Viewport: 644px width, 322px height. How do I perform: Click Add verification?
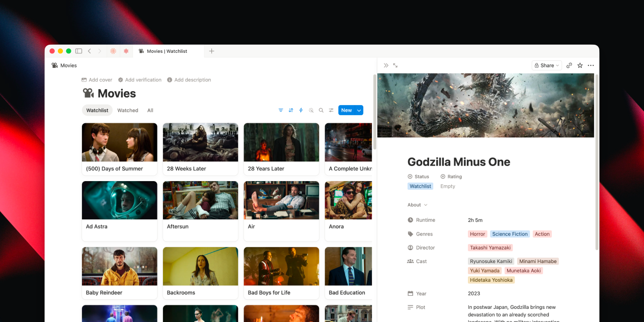[x=140, y=79]
